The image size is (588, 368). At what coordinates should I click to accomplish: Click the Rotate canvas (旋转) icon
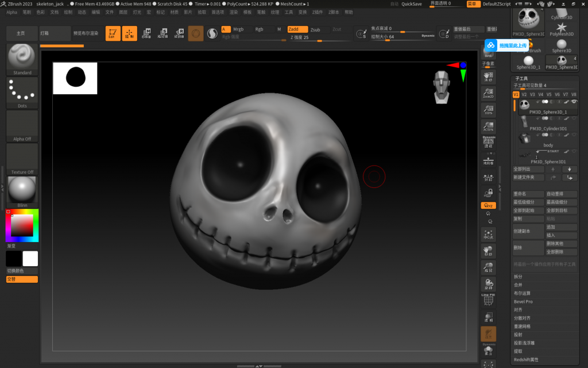tap(488, 284)
